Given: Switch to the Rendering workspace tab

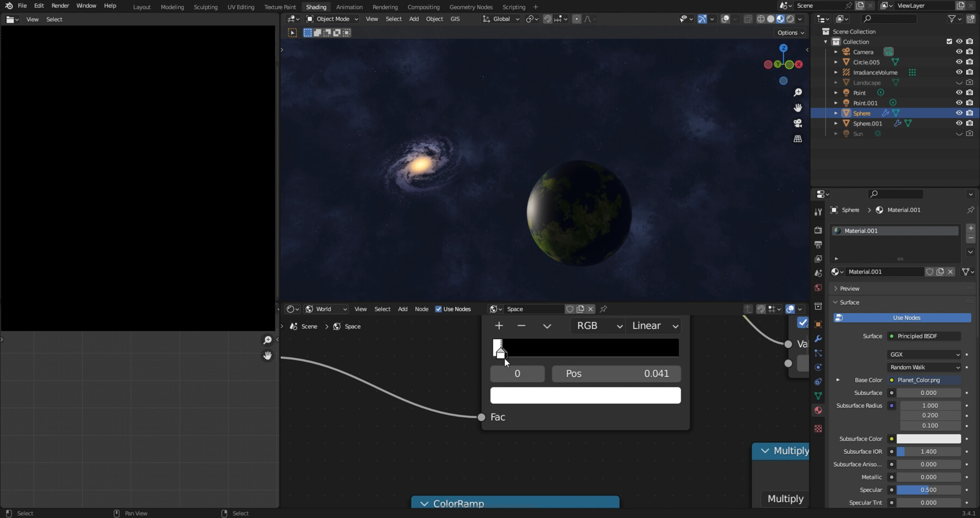Looking at the screenshot, I should [385, 7].
